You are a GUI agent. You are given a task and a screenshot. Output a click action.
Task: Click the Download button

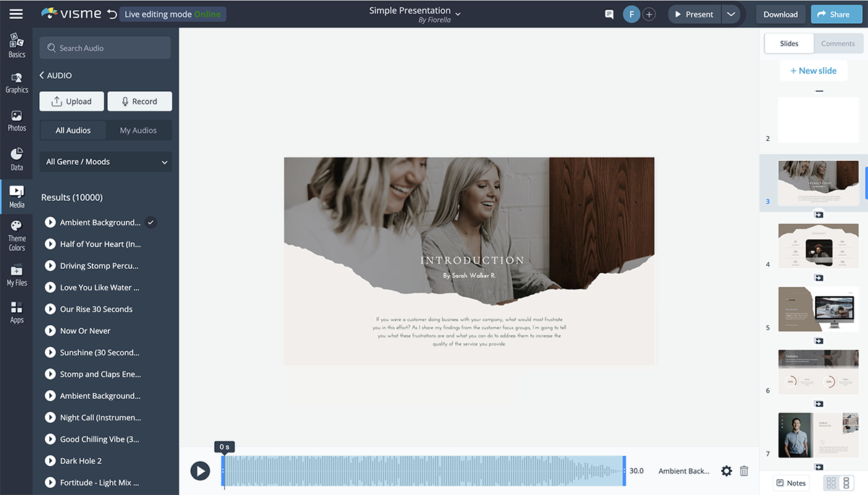(780, 14)
